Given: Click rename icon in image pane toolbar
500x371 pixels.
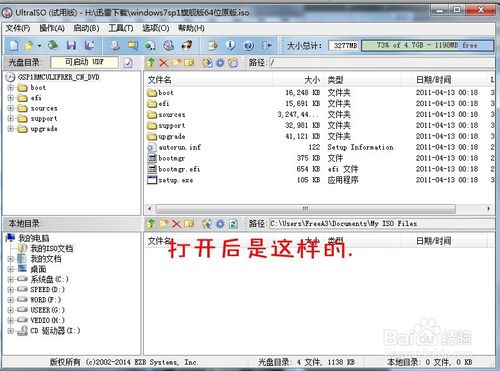Looking at the screenshot, I should coord(189,63).
